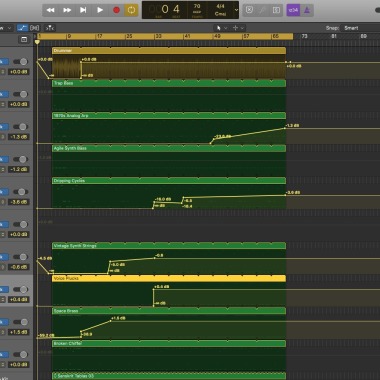Toggle the purple Metronome icon
The image size is (380, 380).
(307, 10)
